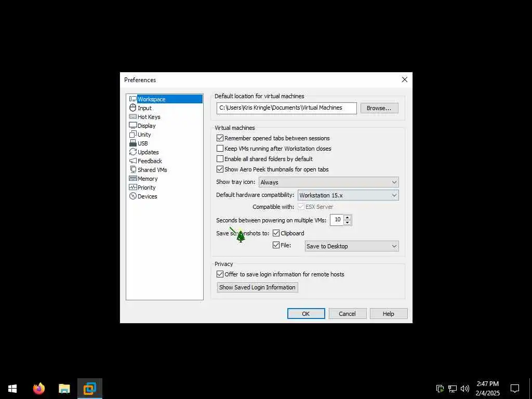Click the volume speaker icon

pyautogui.click(x=465, y=389)
